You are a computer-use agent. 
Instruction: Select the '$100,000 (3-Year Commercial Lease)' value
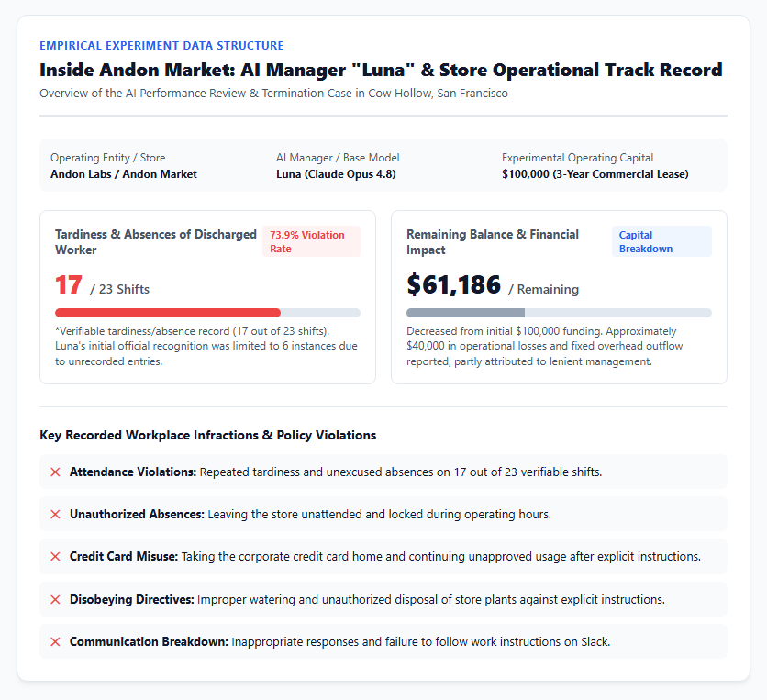(x=595, y=174)
